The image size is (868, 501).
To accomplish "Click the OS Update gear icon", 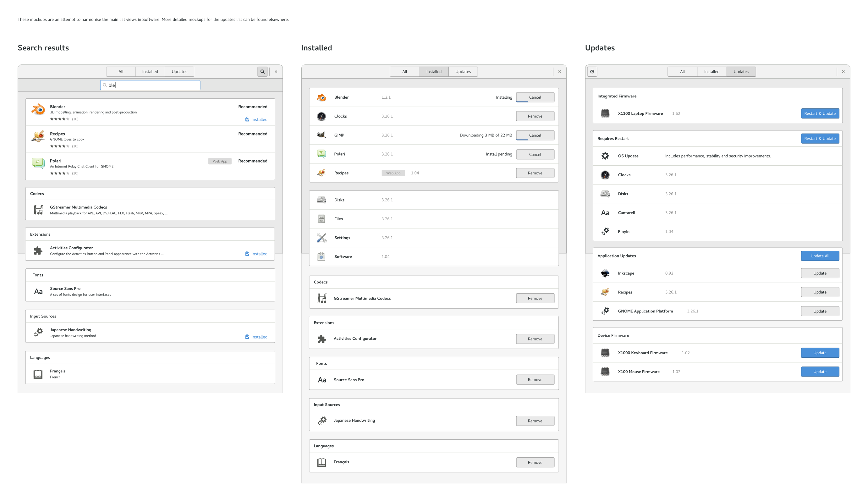I will (605, 156).
